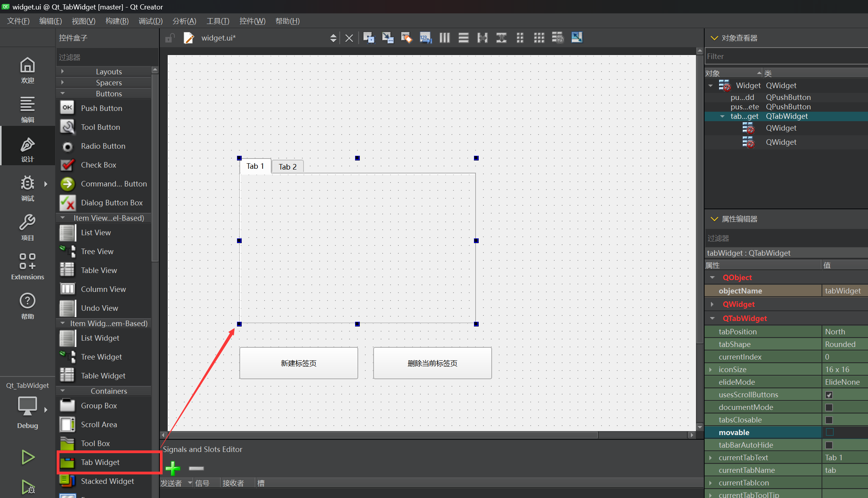The image size is (868, 498).
Task: Open Debug mode in the sidebar
Action: (28, 188)
